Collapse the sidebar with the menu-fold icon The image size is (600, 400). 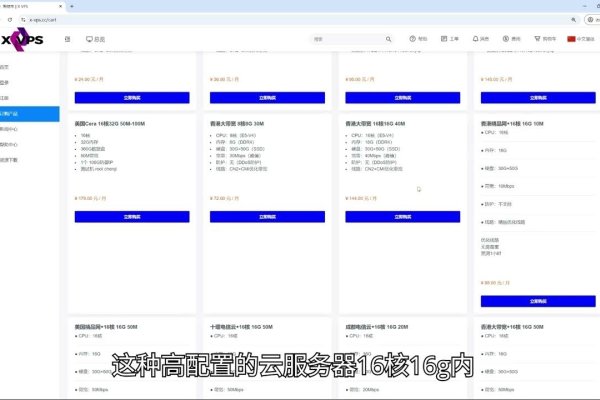[67, 39]
